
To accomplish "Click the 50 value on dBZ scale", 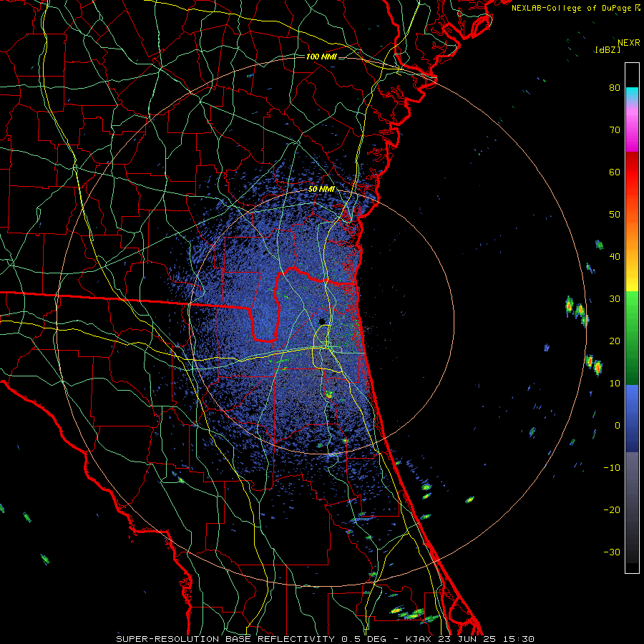I will [x=615, y=215].
